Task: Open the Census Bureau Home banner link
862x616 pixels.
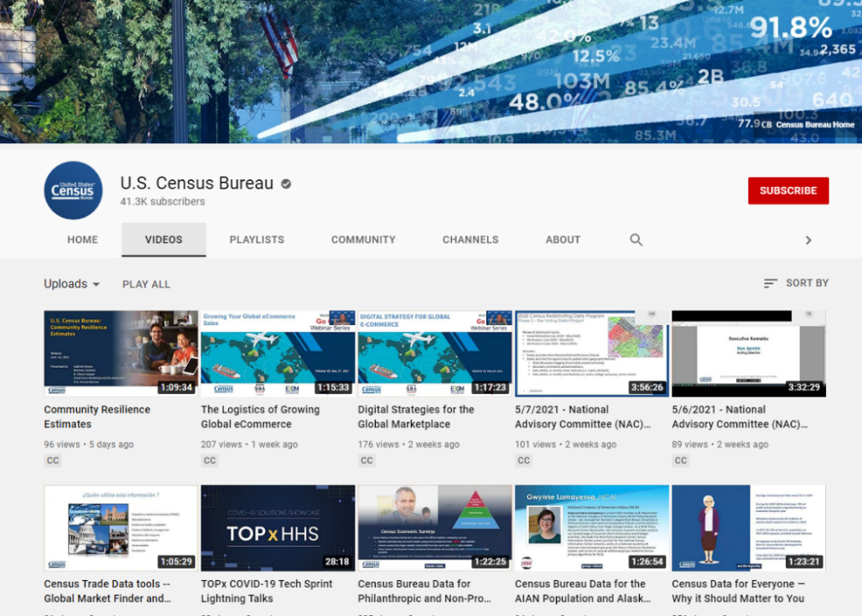Action: (x=808, y=125)
